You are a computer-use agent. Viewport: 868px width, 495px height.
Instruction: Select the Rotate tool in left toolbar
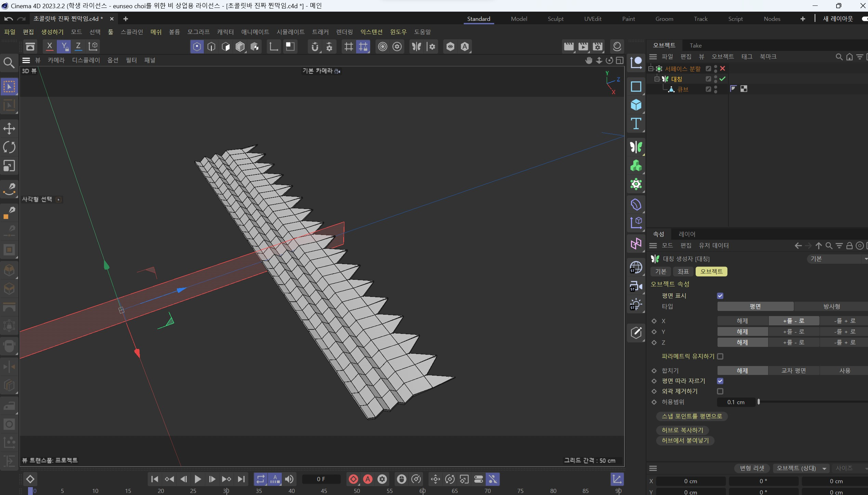coord(9,147)
